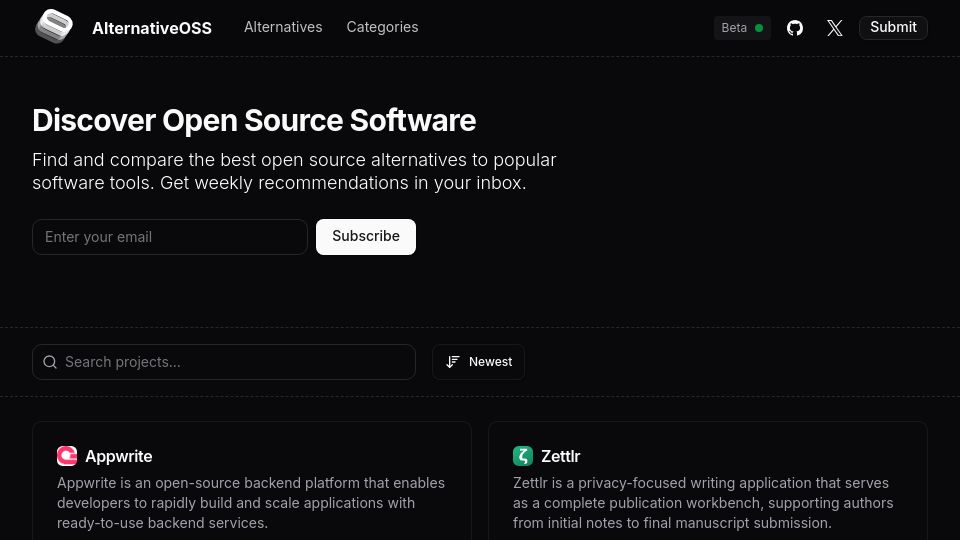Click the AlternativeOSS brand name
The height and width of the screenshot is (540, 960).
[x=152, y=28]
